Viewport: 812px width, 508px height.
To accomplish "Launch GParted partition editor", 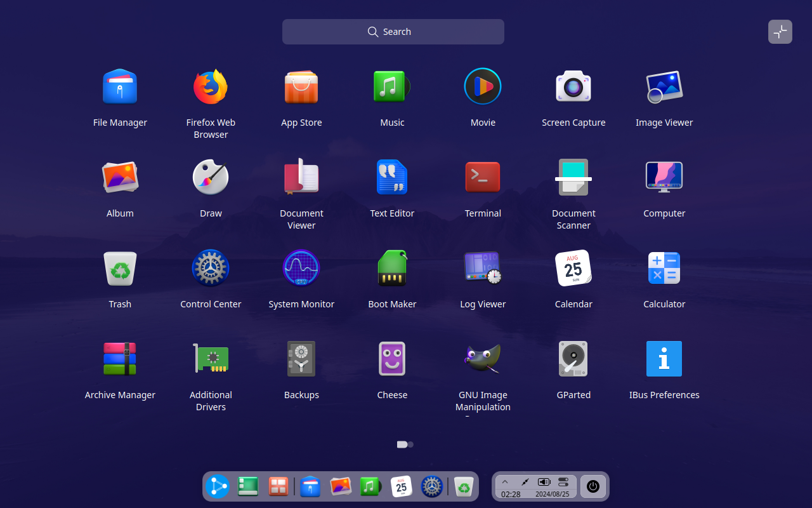I will pyautogui.click(x=573, y=359).
